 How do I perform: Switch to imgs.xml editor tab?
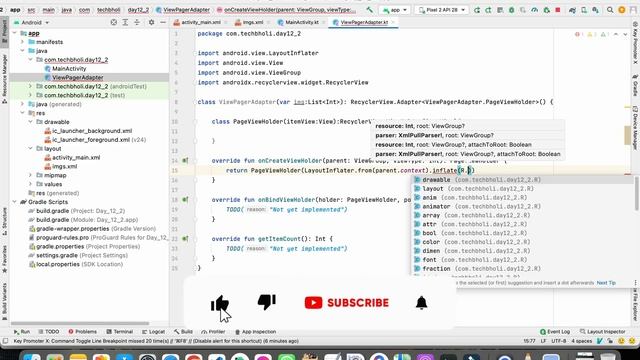pos(253,22)
